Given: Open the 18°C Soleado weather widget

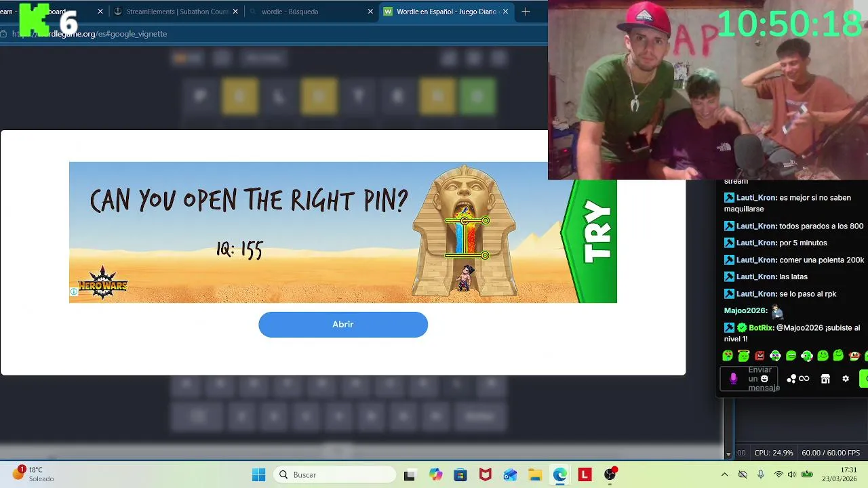Looking at the screenshot, I should tap(33, 474).
